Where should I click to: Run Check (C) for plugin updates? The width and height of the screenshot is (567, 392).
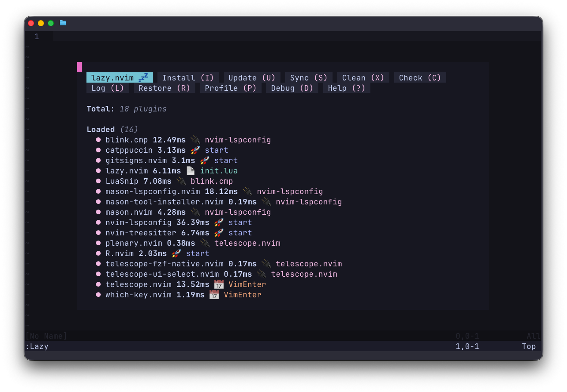point(420,78)
